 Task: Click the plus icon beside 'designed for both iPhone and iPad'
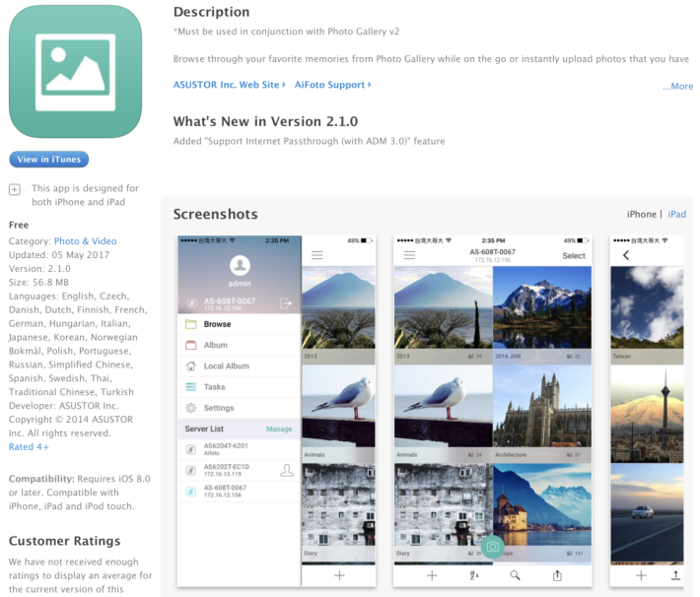click(x=14, y=189)
